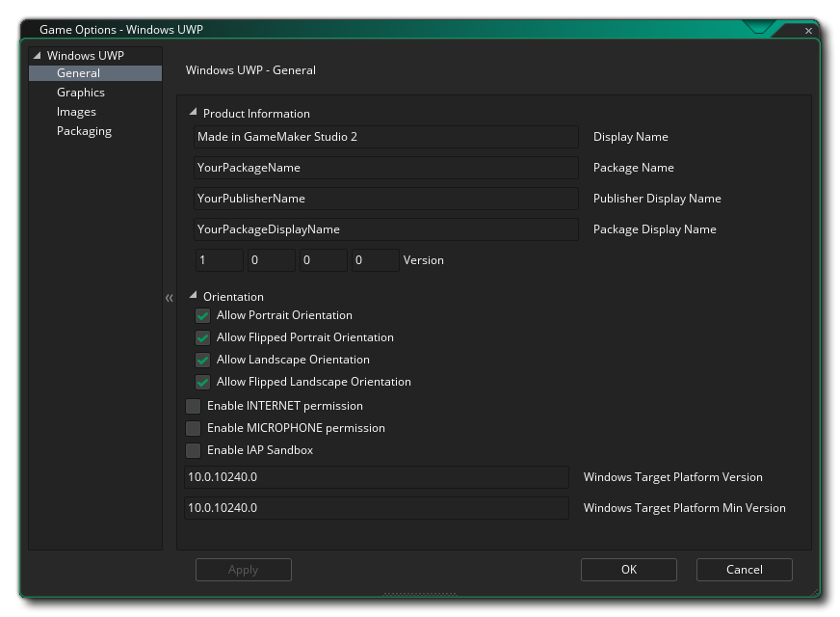Confirm settings with the OK button

[628, 570]
